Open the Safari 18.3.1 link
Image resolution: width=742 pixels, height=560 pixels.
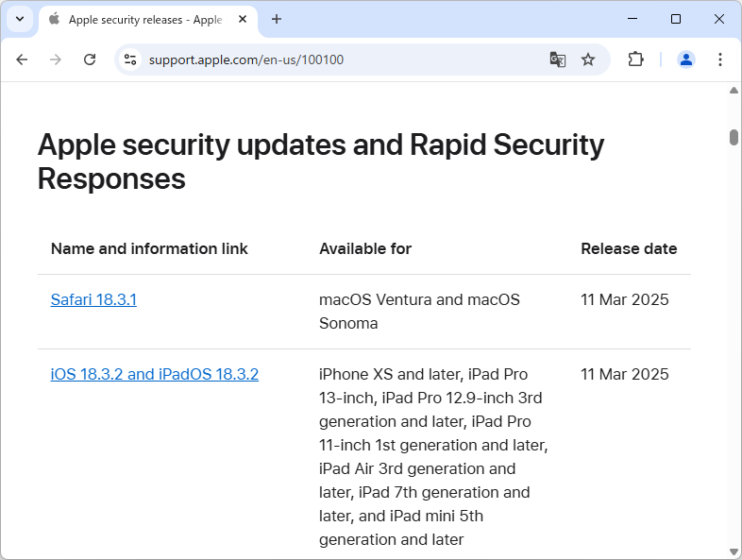pyautogui.click(x=93, y=299)
